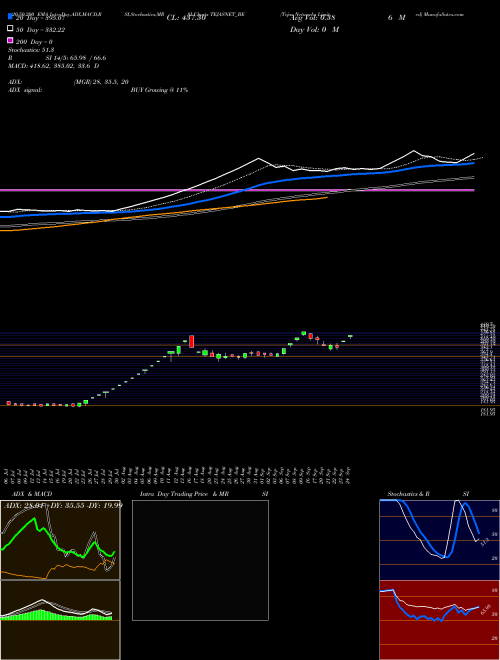Image resolution: width=500 pixels, height=660 pixels.
Task: Click the ADX/+DY/-DY values overlay text
Action: tap(64, 505)
